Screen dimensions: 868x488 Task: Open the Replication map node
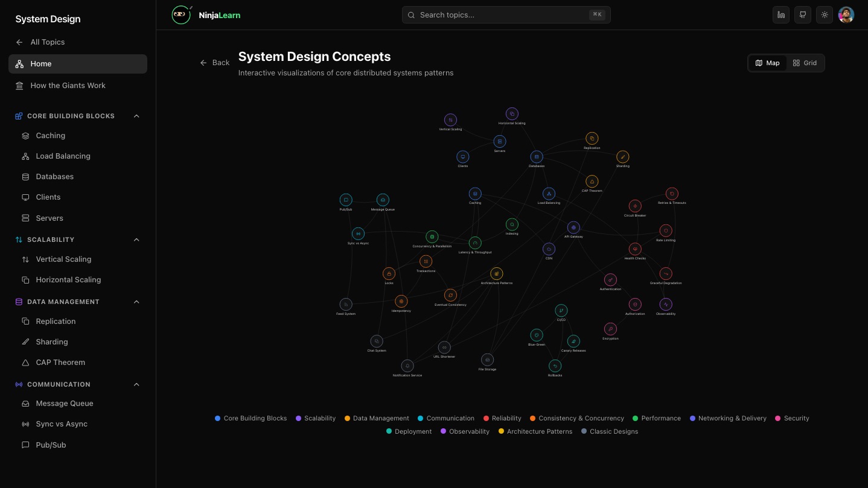pyautogui.click(x=592, y=139)
